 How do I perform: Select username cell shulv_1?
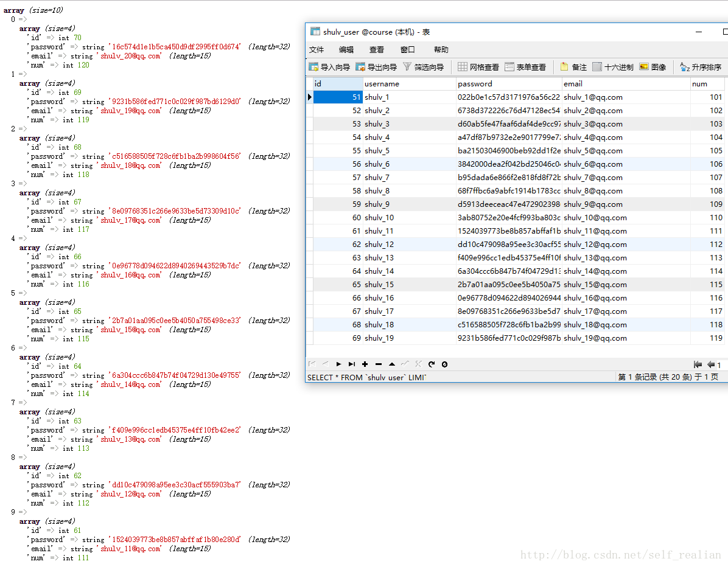click(x=409, y=97)
